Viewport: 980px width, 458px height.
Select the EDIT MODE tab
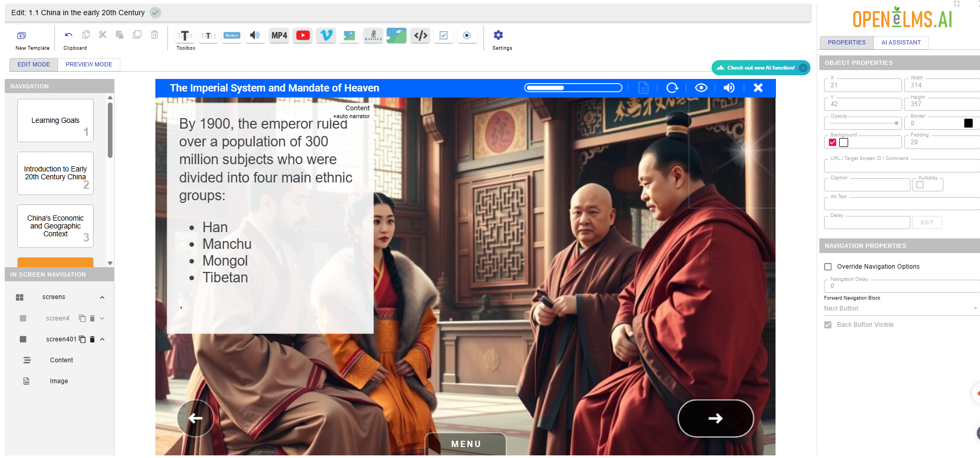[34, 64]
